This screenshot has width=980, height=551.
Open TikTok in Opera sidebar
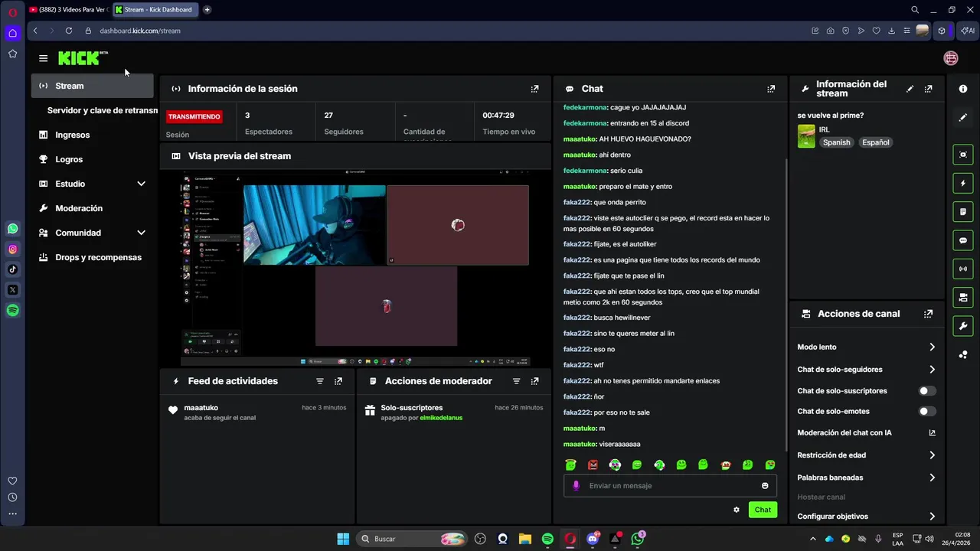pyautogui.click(x=13, y=269)
